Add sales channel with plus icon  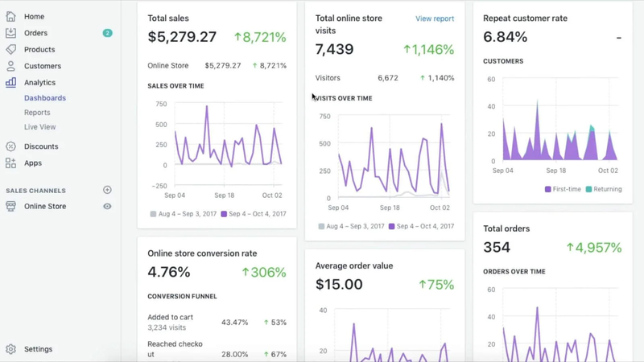[107, 190]
